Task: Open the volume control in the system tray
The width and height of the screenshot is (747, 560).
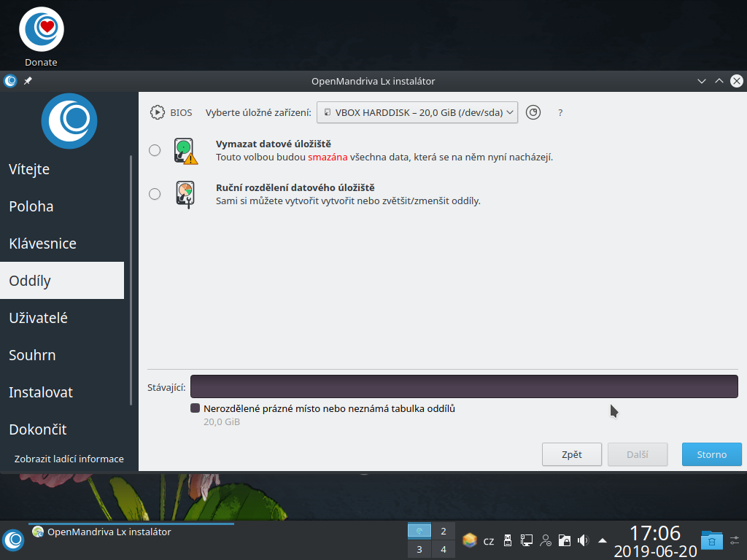Action: (582, 540)
